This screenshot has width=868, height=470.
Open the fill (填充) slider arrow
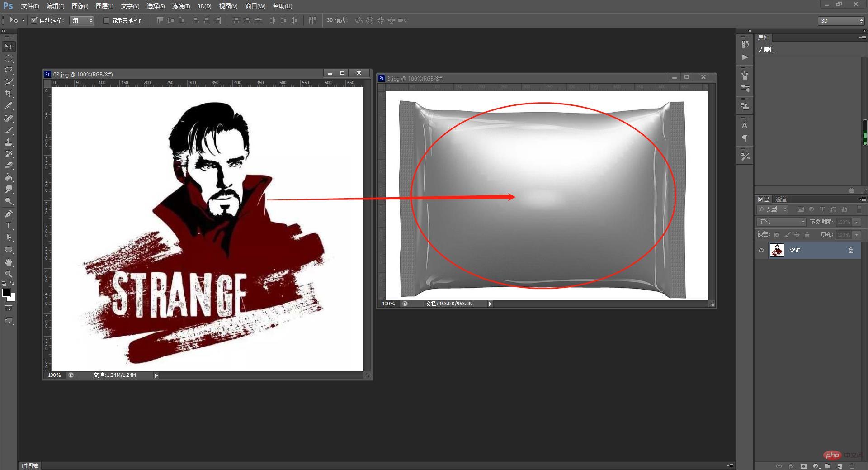857,235
